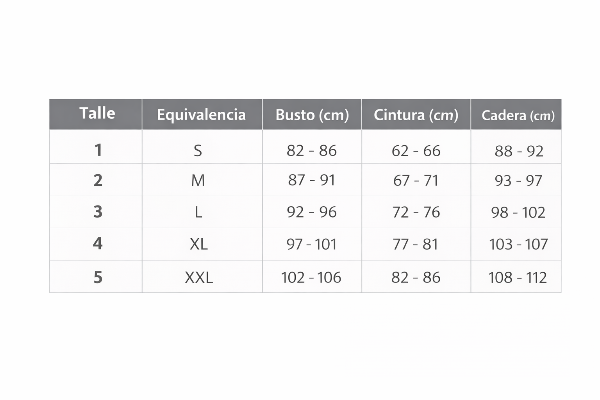Viewport: 600px width, 400px height.
Task: Select hip measurement 88 - 92
Action: (x=519, y=151)
